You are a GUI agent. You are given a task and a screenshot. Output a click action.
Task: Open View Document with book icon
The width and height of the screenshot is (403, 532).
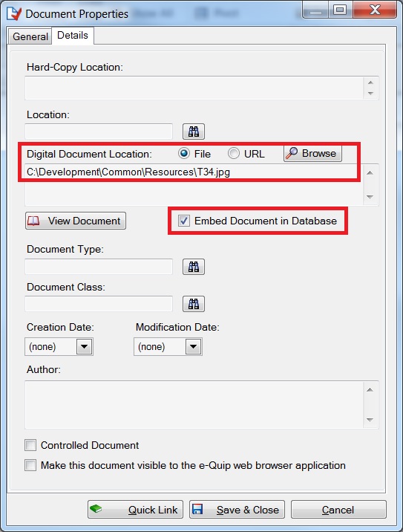(x=76, y=221)
